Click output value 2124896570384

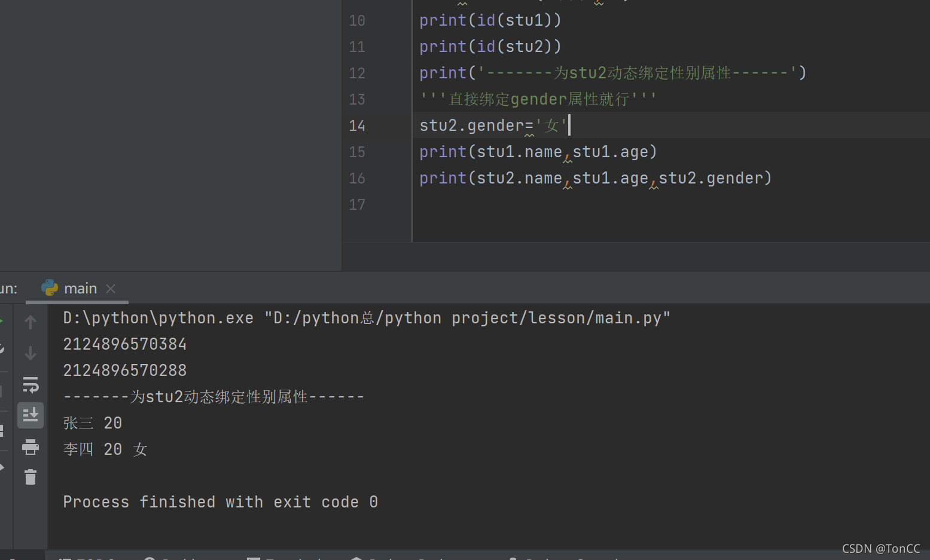tap(125, 344)
